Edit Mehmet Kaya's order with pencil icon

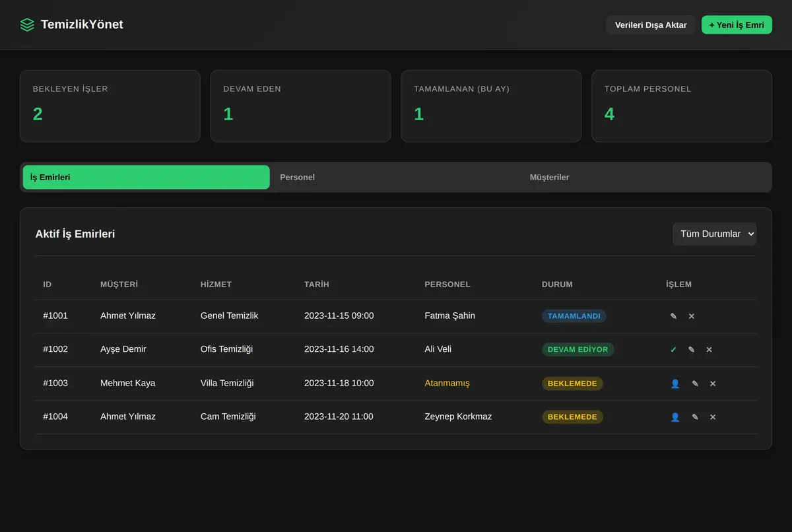tap(695, 383)
